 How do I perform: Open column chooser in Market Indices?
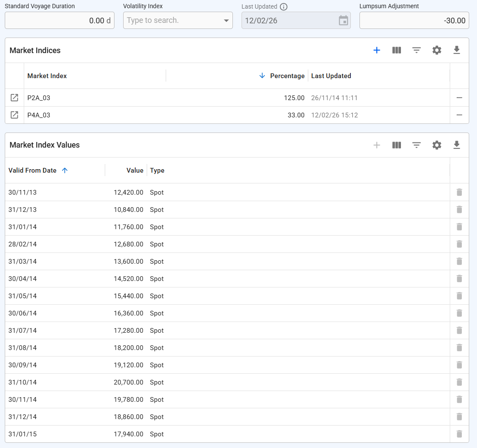pos(397,50)
